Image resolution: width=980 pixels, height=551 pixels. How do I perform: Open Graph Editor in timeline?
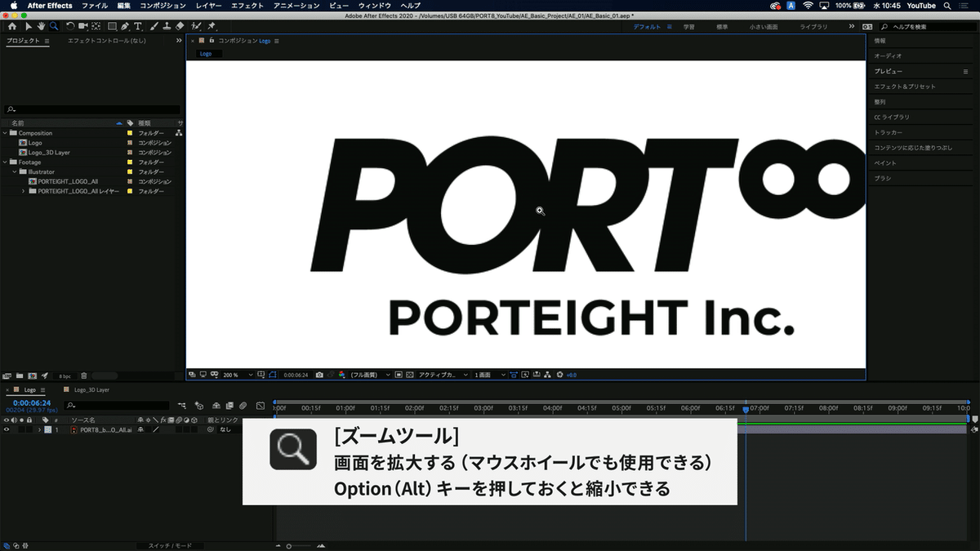point(260,406)
